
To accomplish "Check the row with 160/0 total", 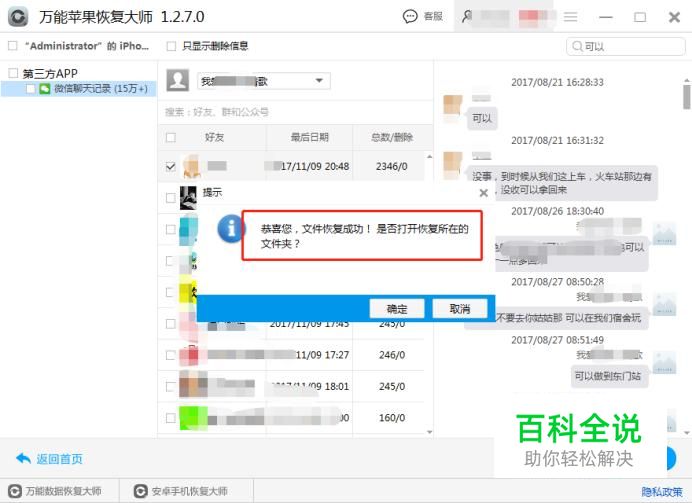I will 170,418.
